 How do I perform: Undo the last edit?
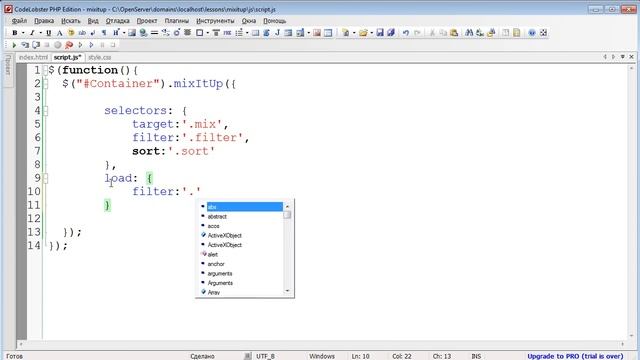pos(406,33)
